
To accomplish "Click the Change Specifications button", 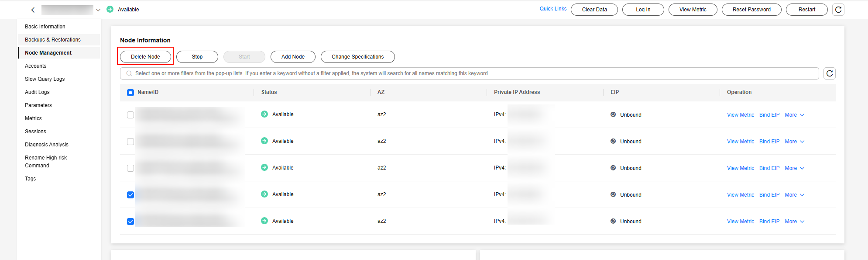I will (x=357, y=57).
